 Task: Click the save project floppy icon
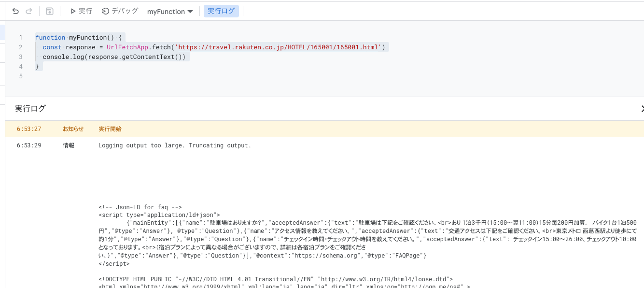click(x=49, y=11)
